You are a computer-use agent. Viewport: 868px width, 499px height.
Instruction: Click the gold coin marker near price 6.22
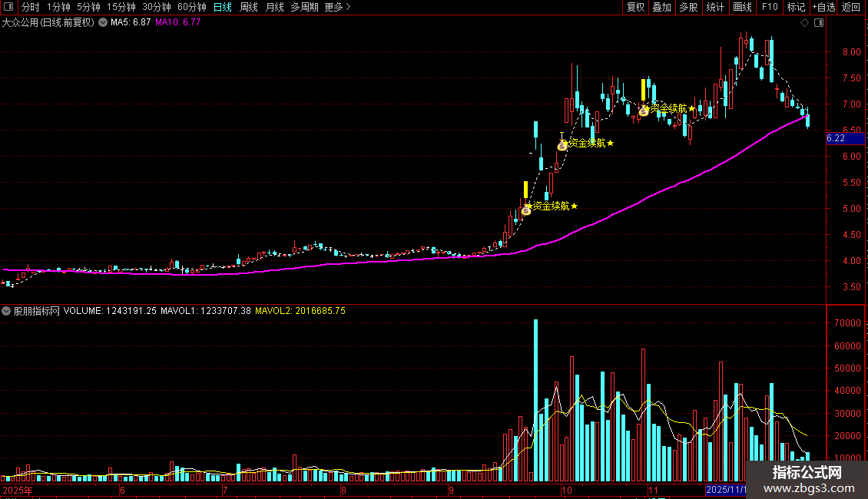(562, 146)
